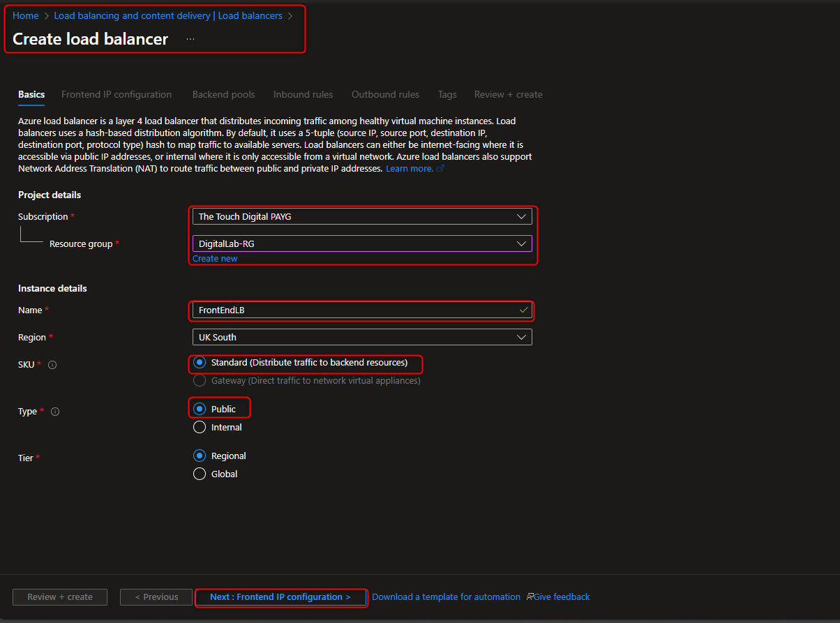Click Create new under resource group
840x623 pixels.
214,258
